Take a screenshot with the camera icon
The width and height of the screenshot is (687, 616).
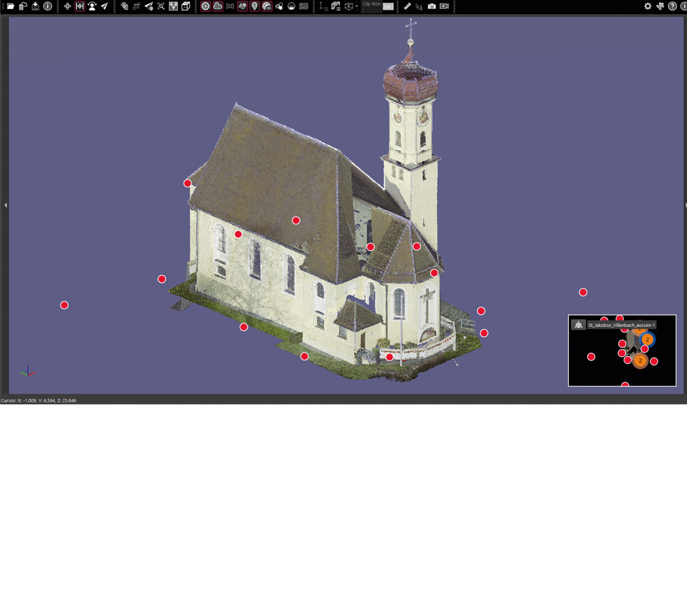click(x=432, y=6)
